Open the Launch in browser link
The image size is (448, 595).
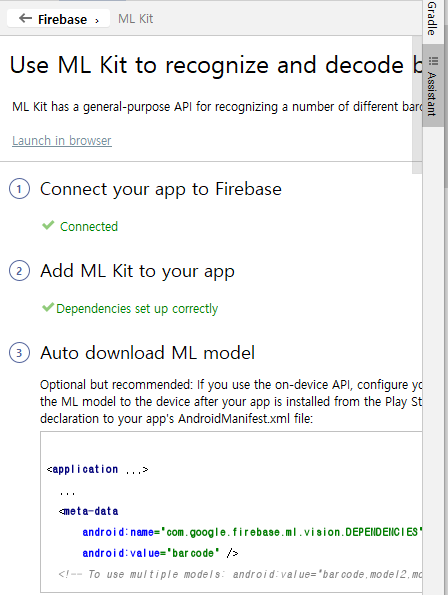coord(62,141)
